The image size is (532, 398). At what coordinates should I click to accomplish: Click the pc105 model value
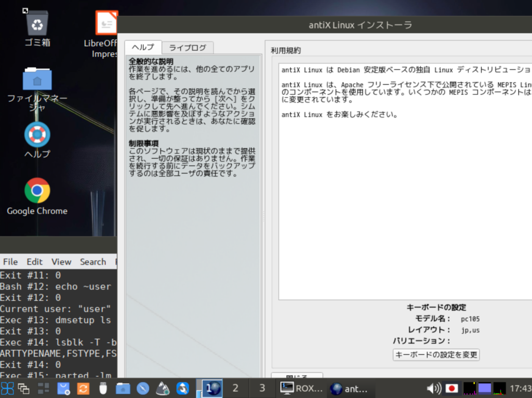(x=470, y=319)
